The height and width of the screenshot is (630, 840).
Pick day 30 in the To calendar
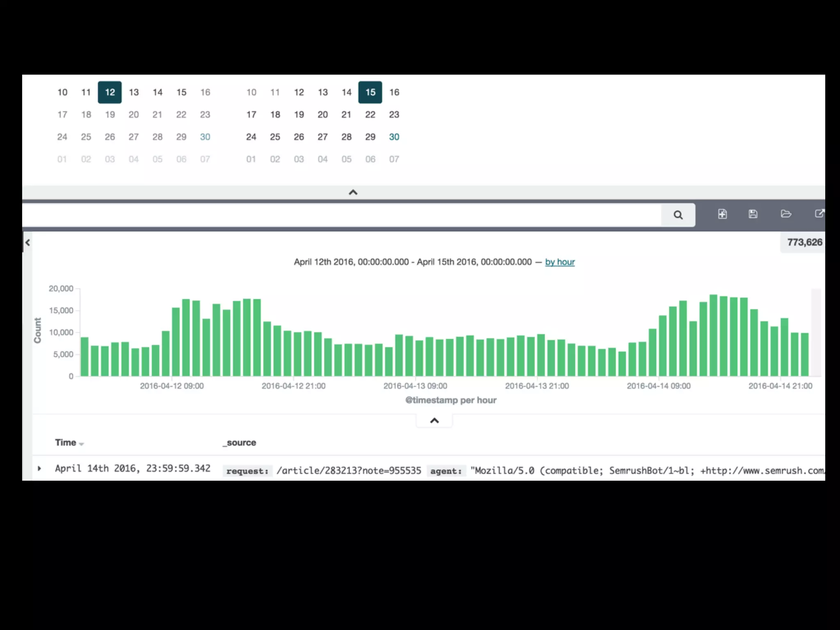394,137
